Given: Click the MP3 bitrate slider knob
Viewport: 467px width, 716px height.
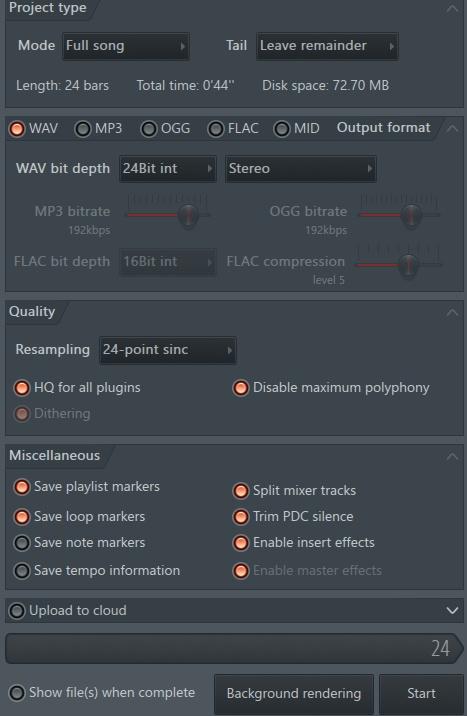Looking at the screenshot, I should pos(188,215).
